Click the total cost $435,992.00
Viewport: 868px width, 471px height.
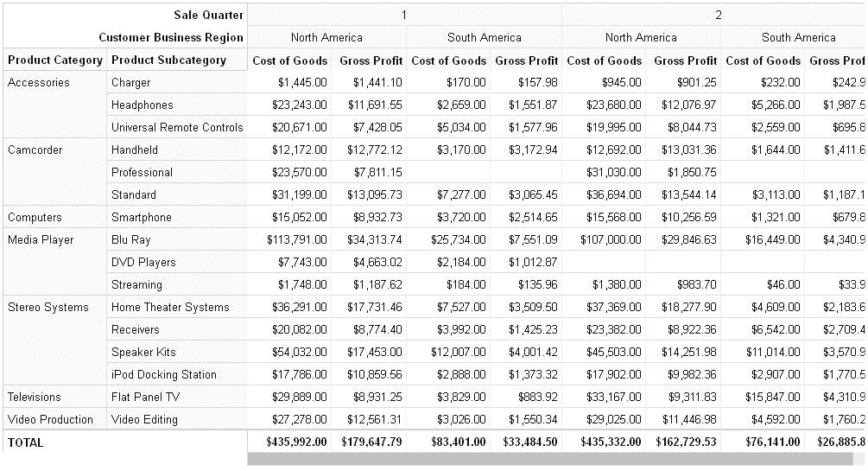(x=297, y=442)
